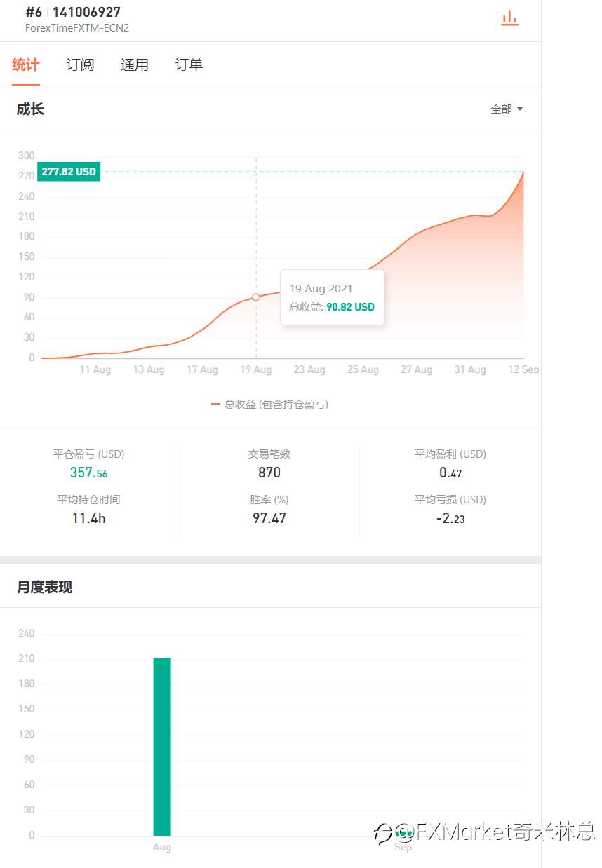Screen dimensions: 602x868
Task: Click the 11 Aug date on chart axis
Action: tap(95, 369)
